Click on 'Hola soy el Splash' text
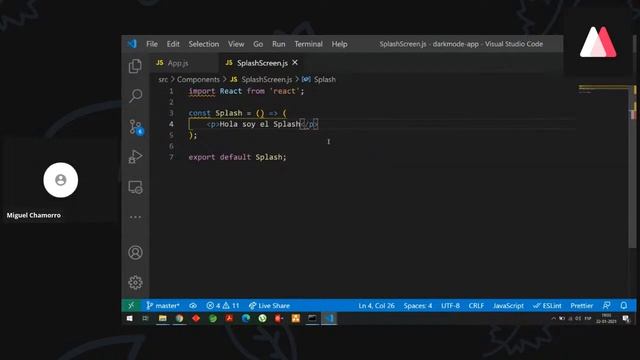640x360 pixels. [x=260, y=124]
